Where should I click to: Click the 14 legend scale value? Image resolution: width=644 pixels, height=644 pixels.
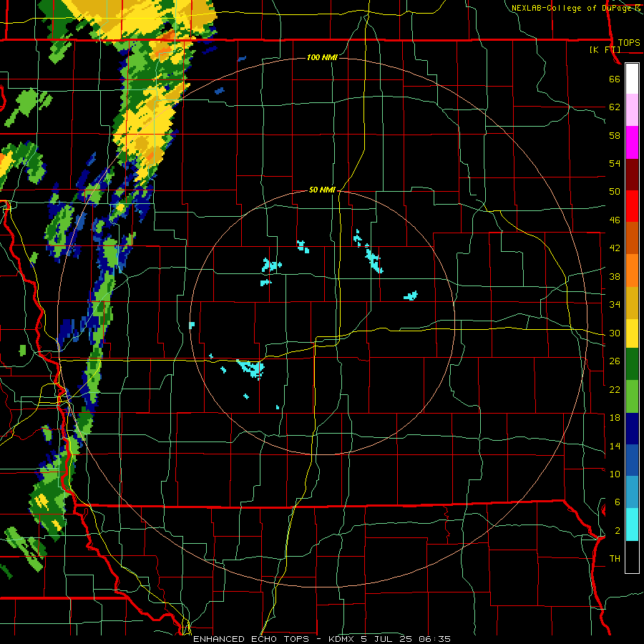[615, 446]
